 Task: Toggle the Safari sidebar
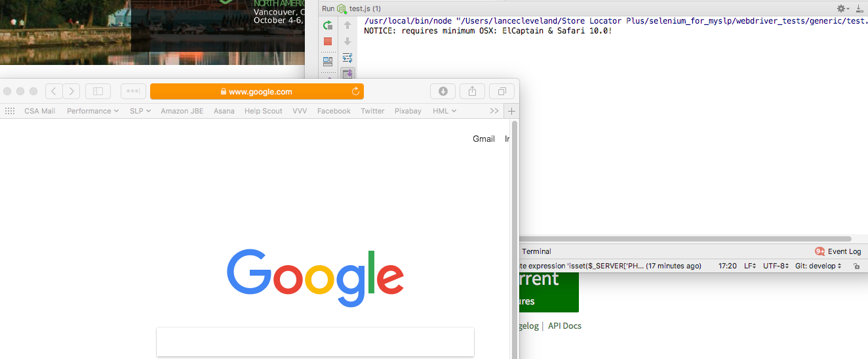point(98,91)
